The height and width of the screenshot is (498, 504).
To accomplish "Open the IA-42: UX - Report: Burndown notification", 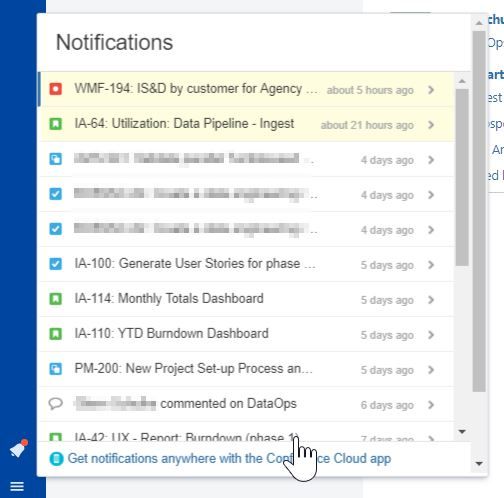I will [x=187, y=436].
